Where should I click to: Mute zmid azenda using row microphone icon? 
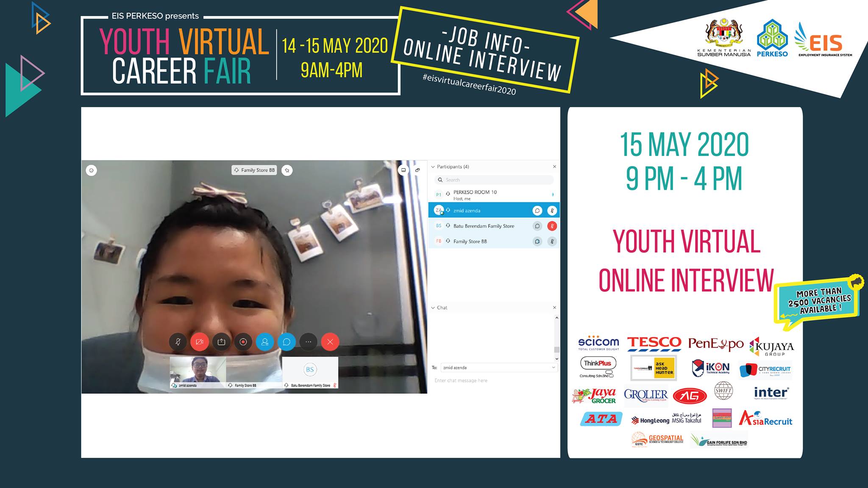coord(552,211)
